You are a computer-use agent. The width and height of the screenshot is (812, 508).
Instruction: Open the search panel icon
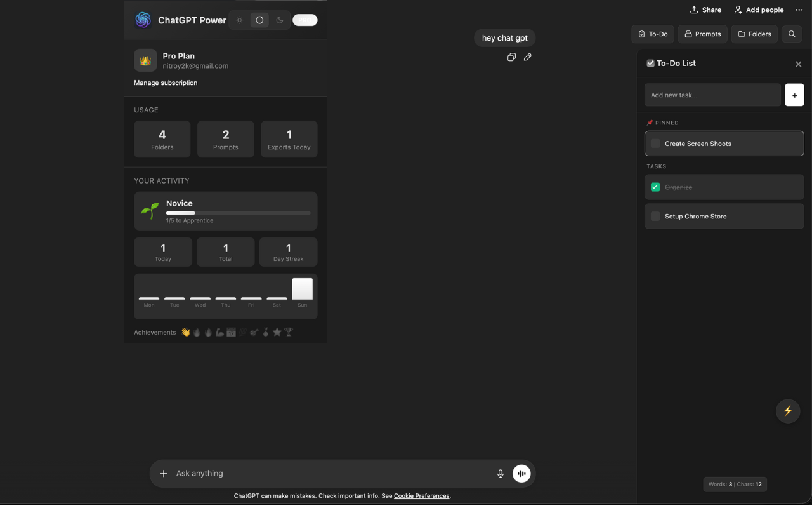pyautogui.click(x=792, y=34)
